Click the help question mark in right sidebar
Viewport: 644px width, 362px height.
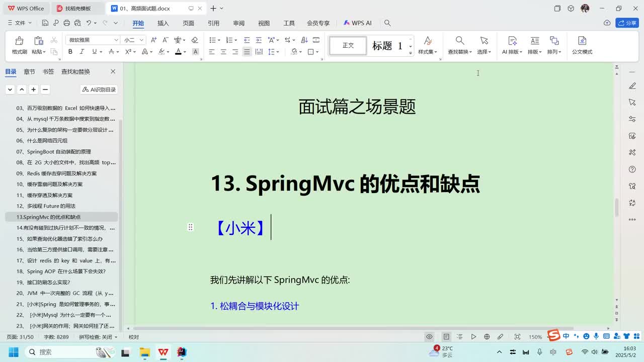click(632, 169)
